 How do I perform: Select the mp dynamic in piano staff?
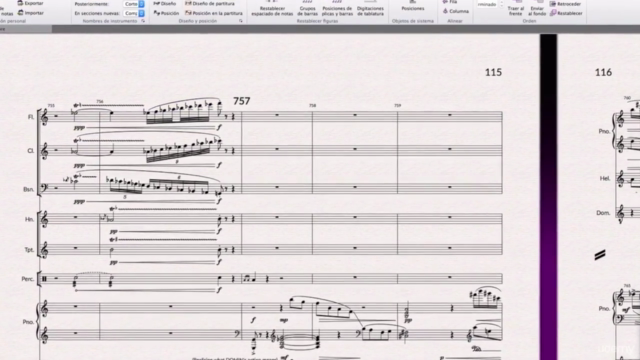[x=284, y=320]
